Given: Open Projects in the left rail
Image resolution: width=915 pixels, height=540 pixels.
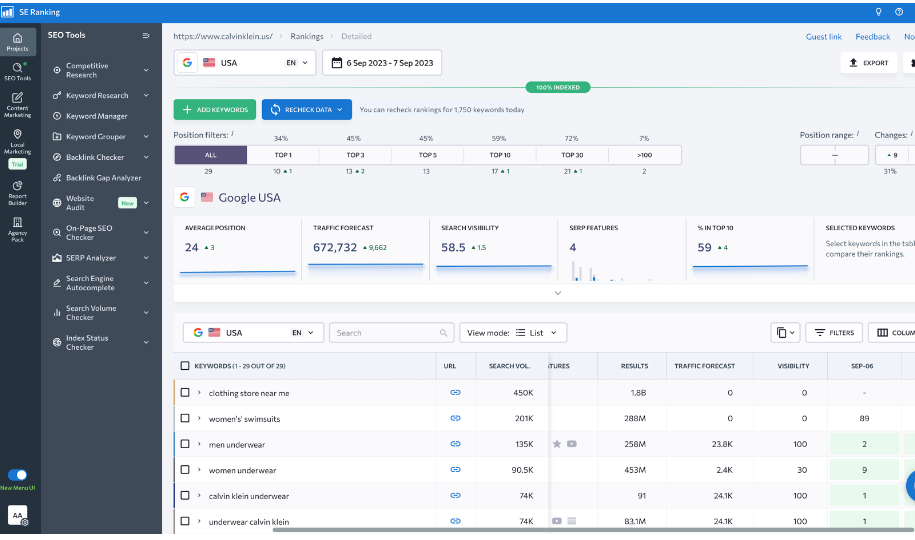Looking at the screenshot, I should click(x=17, y=41).
